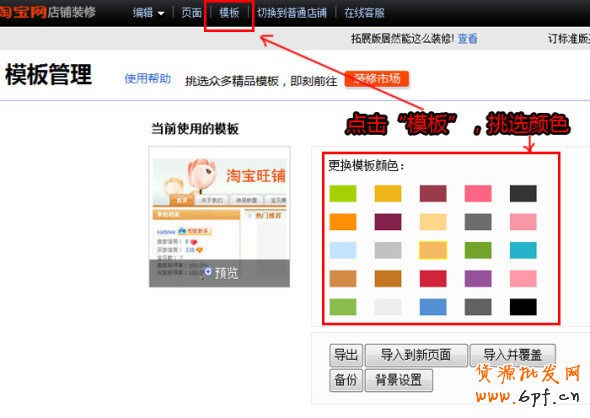Image resolution: width=590 pixels, height=418 pixels.
Task: Open 在线客服 in the top bar
Action: click(x=364, y=13)
